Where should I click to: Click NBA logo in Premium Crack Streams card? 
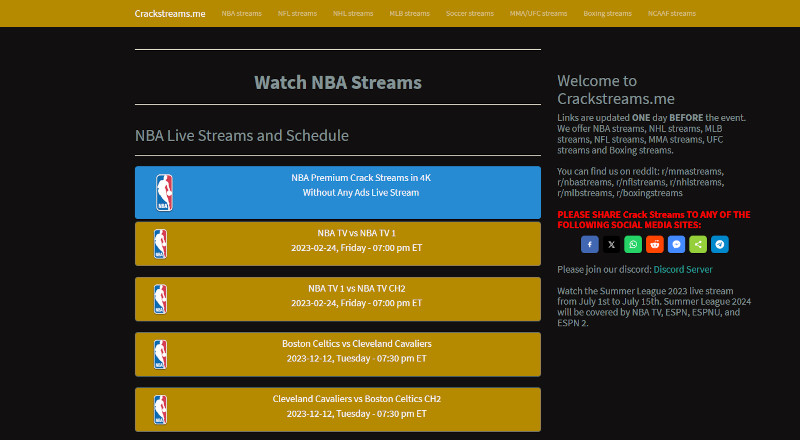(164, 193)
